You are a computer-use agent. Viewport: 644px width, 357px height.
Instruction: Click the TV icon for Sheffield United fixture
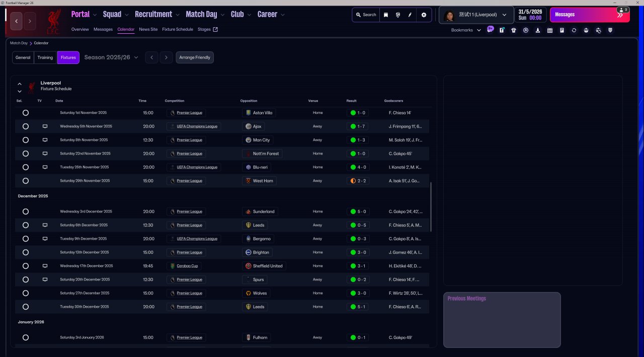tap(45, 266)
